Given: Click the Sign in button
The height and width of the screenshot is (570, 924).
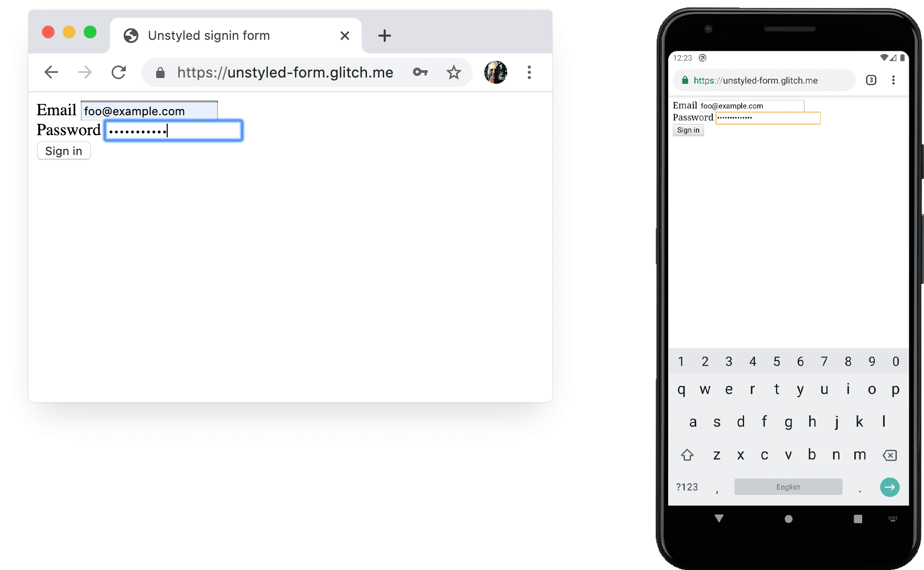Looking at the screenshot, I should (63, 151).
